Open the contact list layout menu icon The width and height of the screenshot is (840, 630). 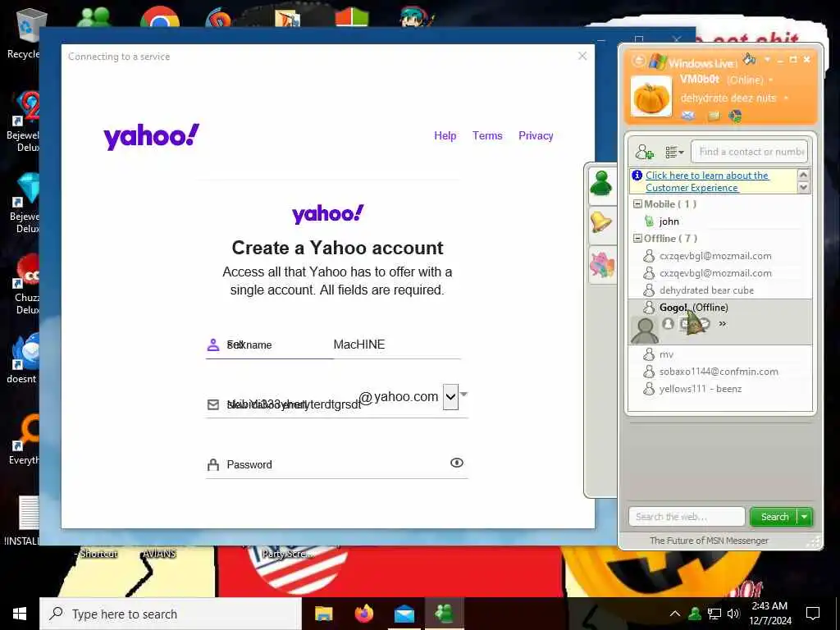[x=674, y=152]
